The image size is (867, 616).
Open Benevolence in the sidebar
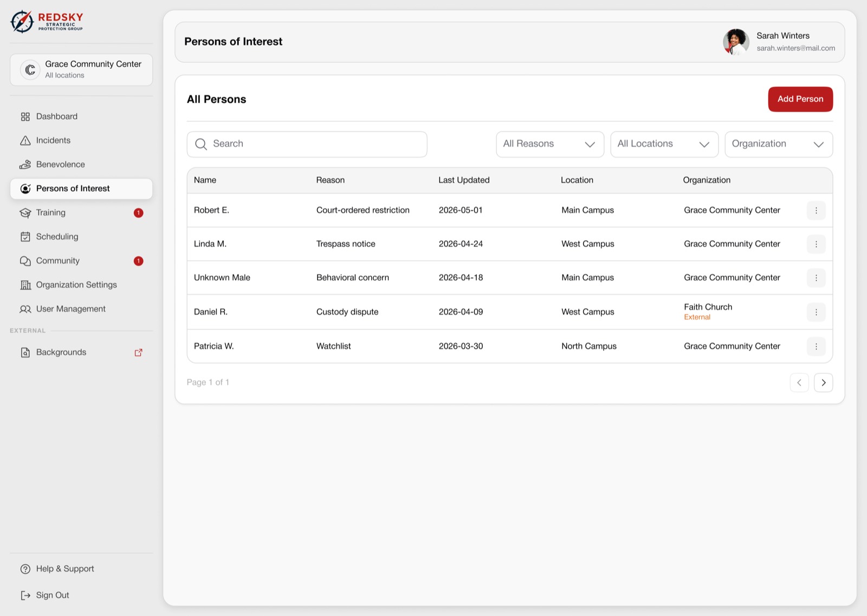pos(81,164)
